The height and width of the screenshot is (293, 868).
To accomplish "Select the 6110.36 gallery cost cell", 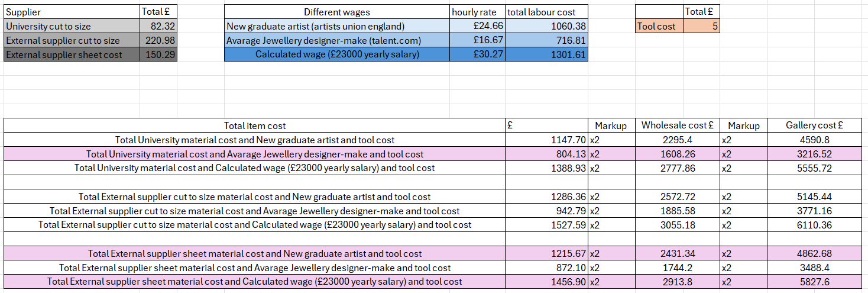I will tap(814, 225).
